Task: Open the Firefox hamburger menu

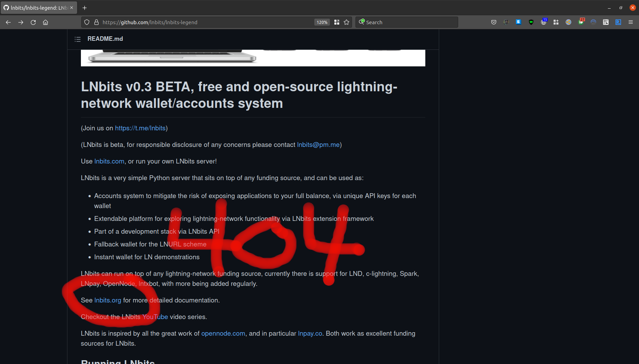Action: click(631, 22)
